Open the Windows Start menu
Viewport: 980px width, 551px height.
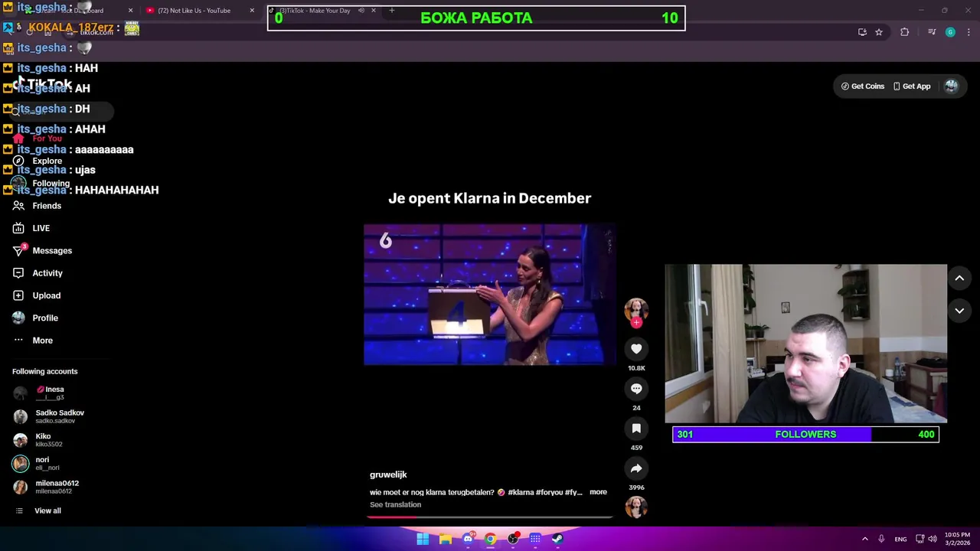[x=423, y=539]
